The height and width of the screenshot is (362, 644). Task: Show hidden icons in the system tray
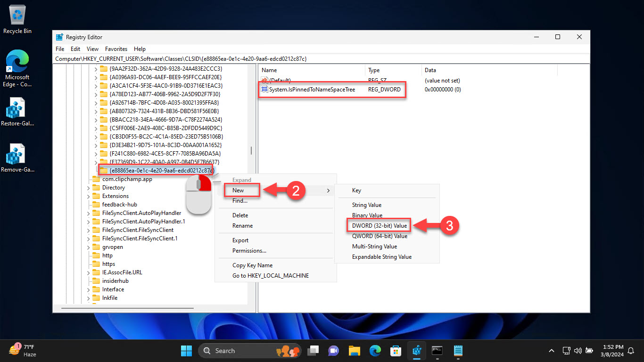coord(552,351)
